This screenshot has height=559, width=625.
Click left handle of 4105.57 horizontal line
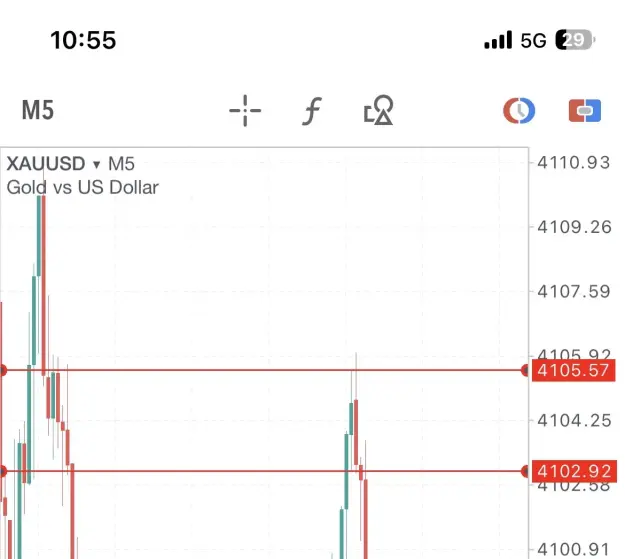pos(3,370)
